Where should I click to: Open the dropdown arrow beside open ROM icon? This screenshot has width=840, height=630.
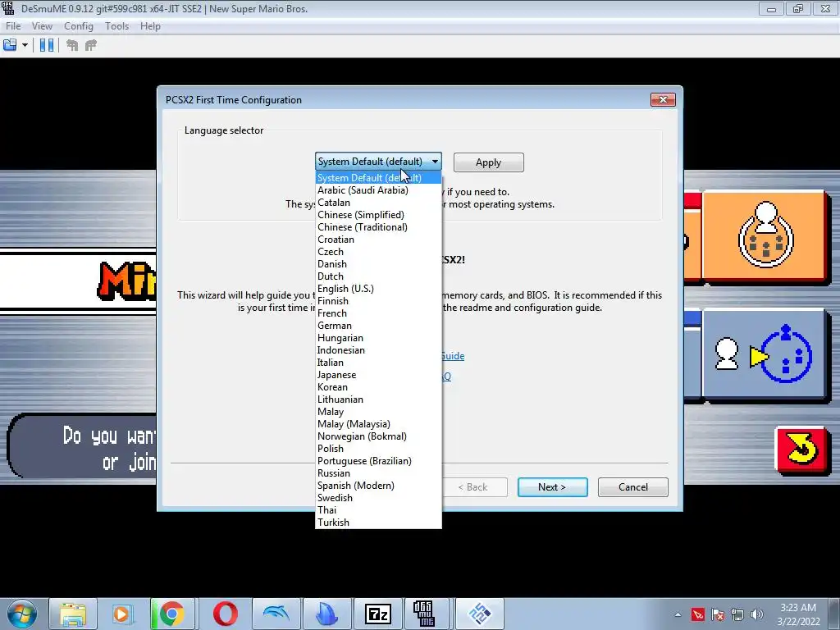pos(25,45)
